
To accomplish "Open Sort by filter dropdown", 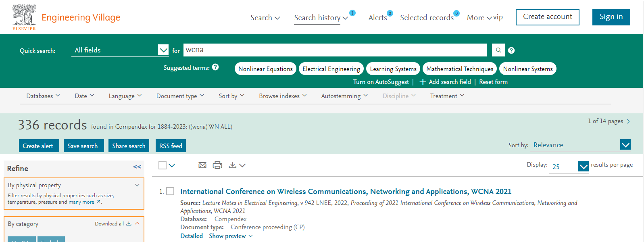I will [231, 96].
